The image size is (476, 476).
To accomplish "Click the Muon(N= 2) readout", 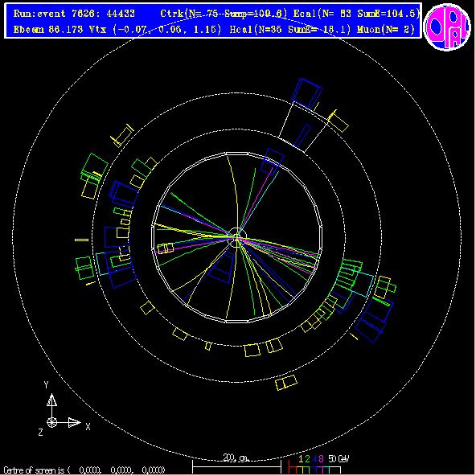I will pyautogui.click(x=386, y=30).
